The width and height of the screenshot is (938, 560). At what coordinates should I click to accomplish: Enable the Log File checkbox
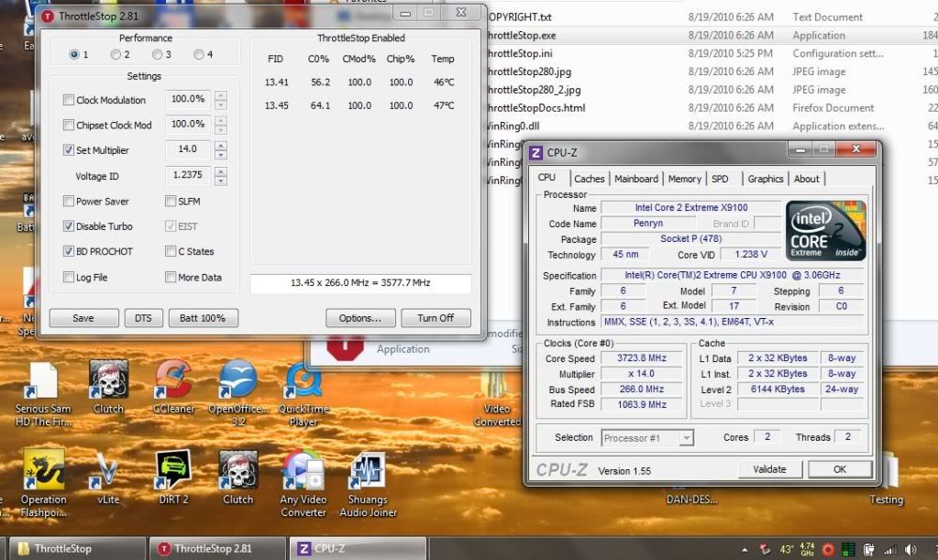pyautogui.click(x=68, y=278)
